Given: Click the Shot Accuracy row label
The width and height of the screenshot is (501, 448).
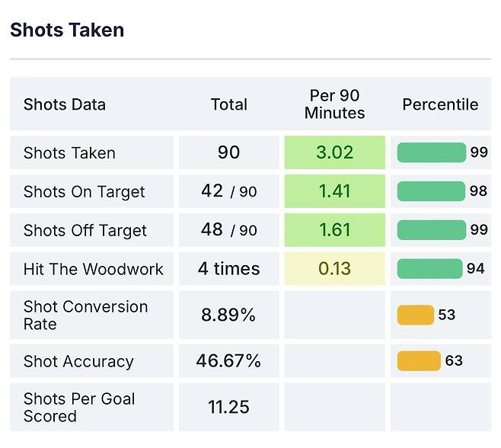Looking at the screenshot, I should tap(78, 361).
